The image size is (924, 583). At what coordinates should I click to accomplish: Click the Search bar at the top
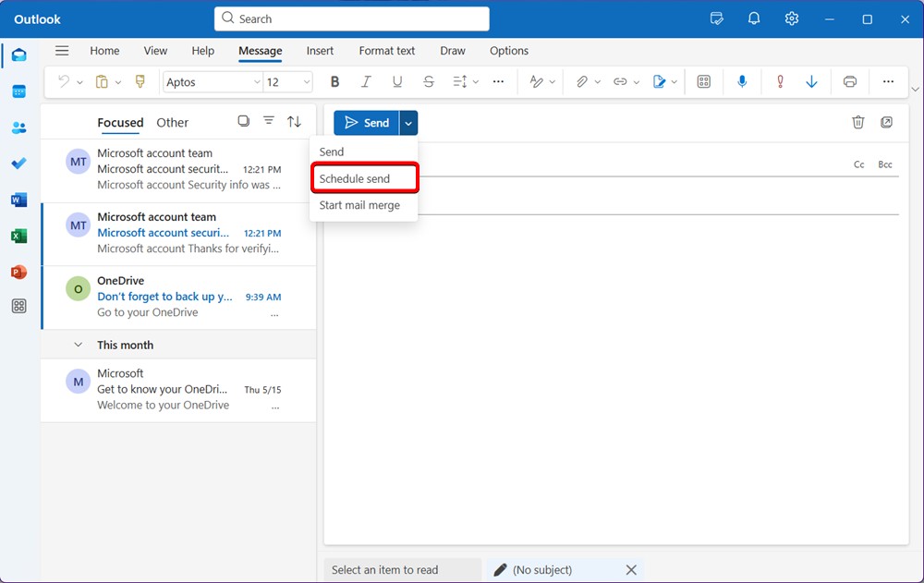click(x=351, y=18)
